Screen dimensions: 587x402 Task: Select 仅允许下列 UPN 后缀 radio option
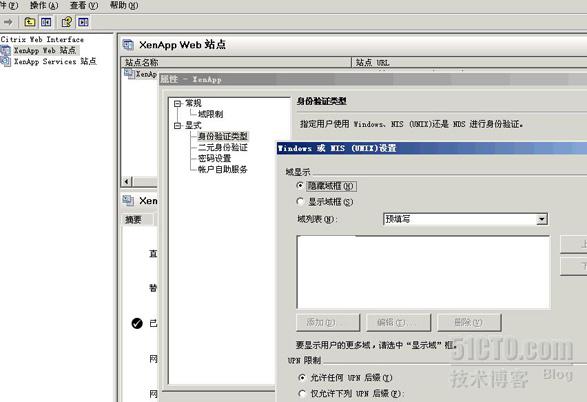302,393
